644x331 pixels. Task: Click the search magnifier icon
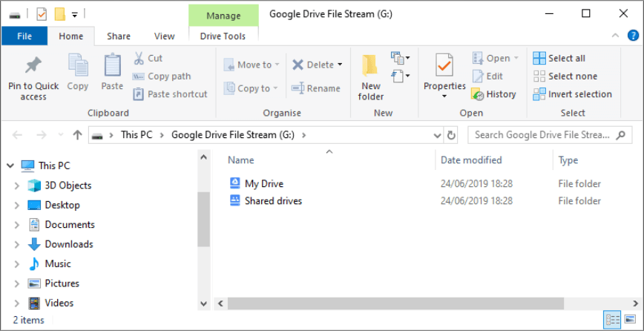pos(622,134)
